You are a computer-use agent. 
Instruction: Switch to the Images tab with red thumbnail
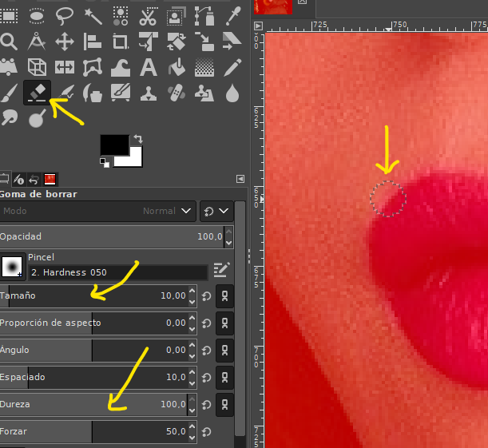tap(50, 179)
